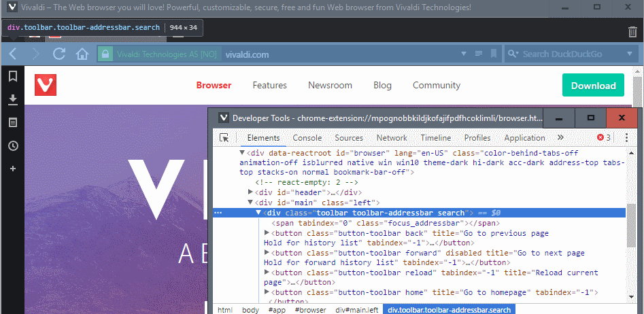644x314 pixels.
Task: Click the search engine magnifier icon
Action: tap(512, 54)
